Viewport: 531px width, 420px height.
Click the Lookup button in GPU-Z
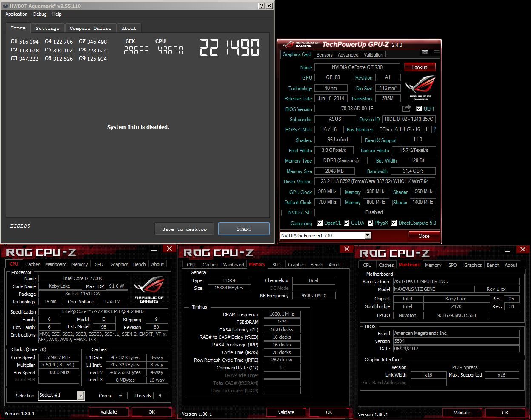420,67
